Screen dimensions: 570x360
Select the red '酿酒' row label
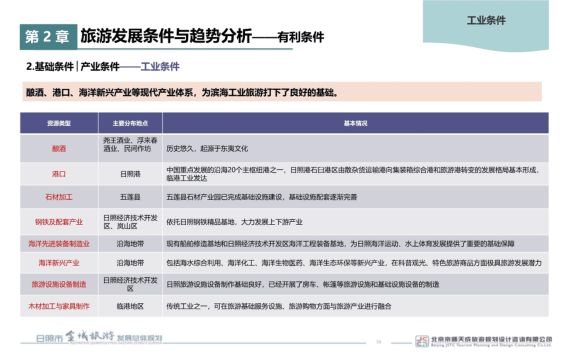[59, 148]
